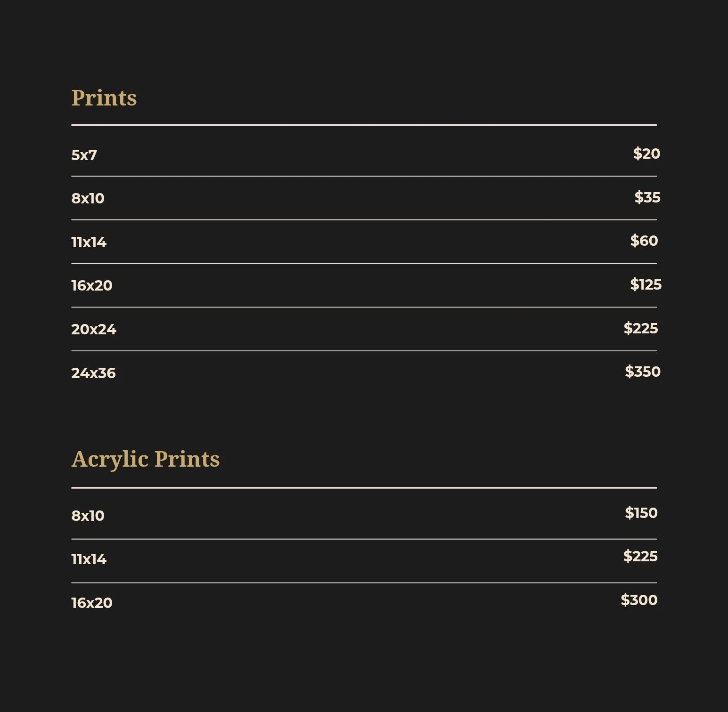Image resolution: width=728 pixels, height=712 pixels.
Task: Click the $225 price under Acrylic Prints
Action: point(640,556)
